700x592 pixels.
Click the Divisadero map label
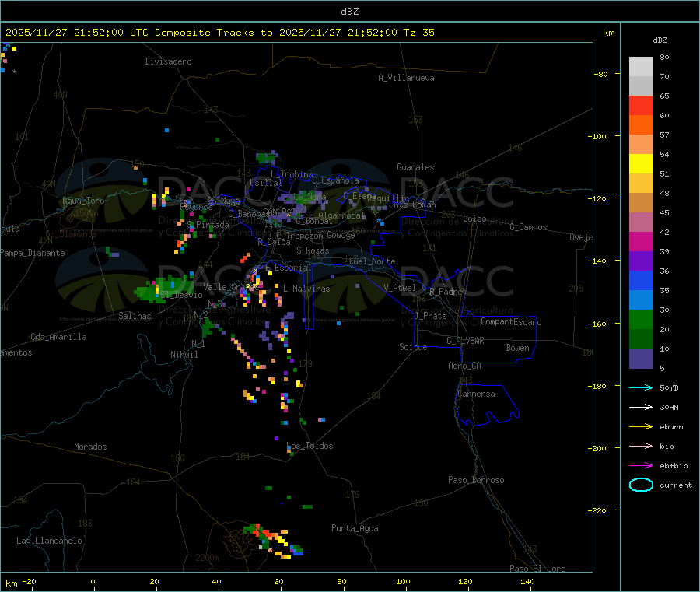click(168, 61)
